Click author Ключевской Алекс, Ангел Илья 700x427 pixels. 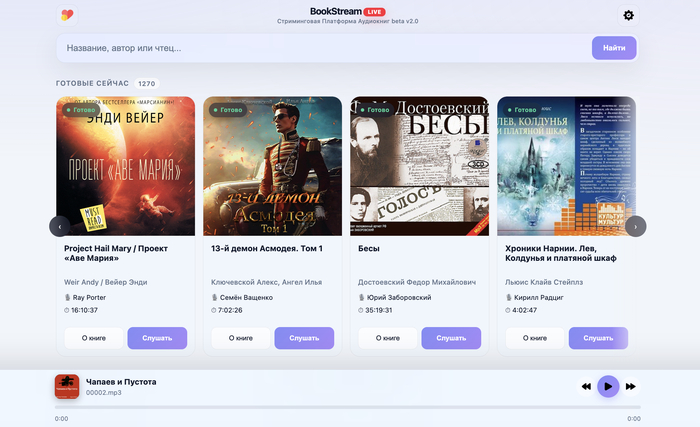tap(267, 282)
